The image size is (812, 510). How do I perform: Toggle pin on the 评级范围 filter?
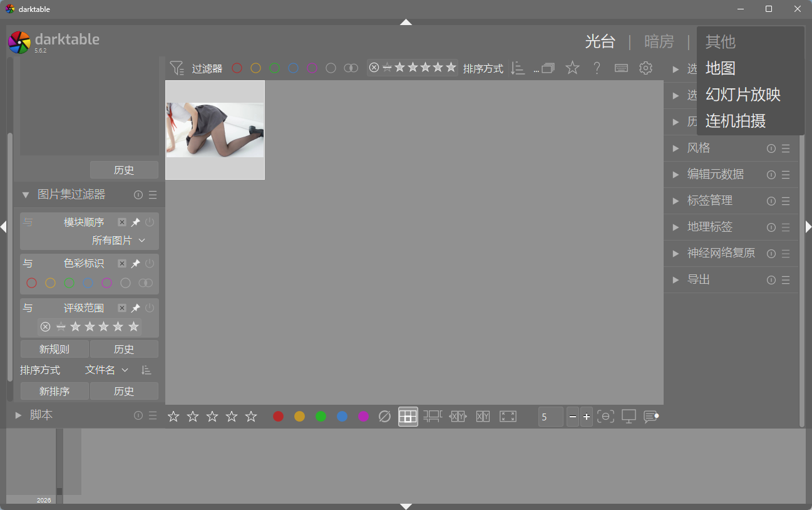click(x=135, y=308)
